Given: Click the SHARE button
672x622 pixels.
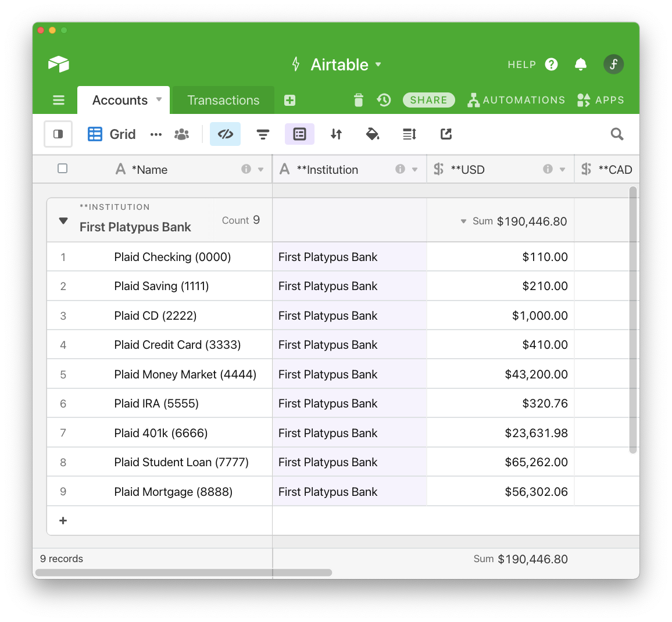Looking at the screenshot, I should pos(428,100).
